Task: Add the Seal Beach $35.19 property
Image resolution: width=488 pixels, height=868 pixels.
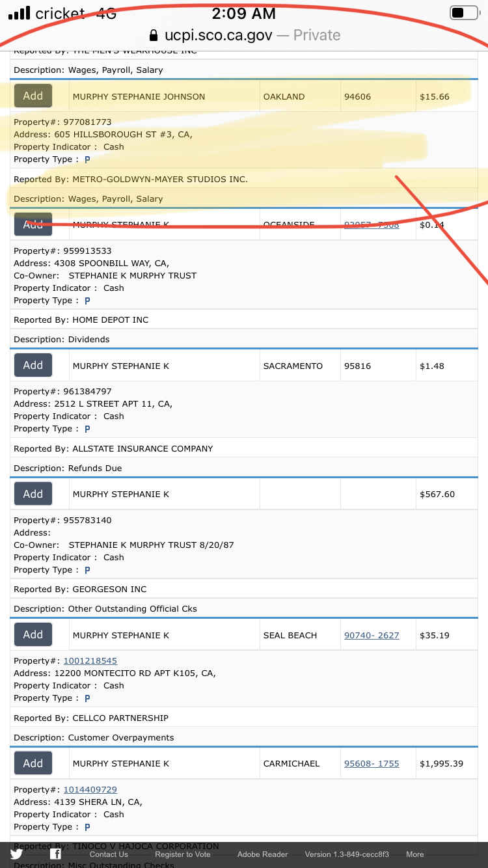Action: 33,634
